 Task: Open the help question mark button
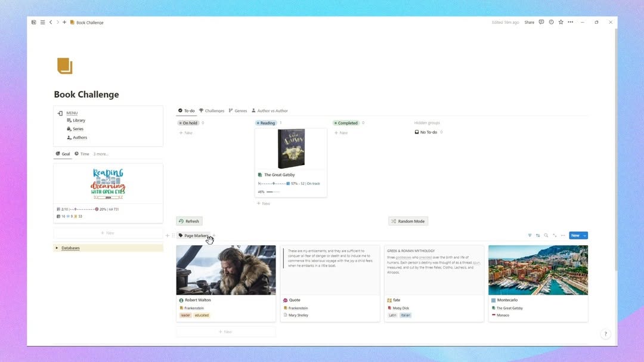tap(605, 334)
